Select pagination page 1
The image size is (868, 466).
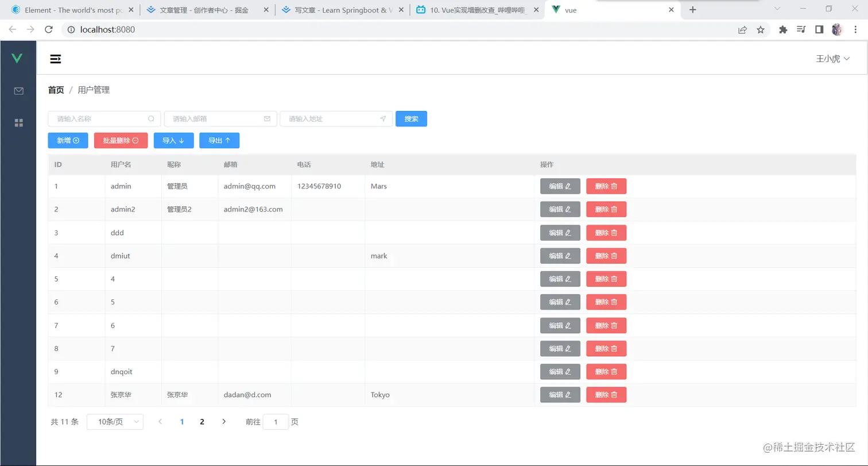(x=182, y=422)
